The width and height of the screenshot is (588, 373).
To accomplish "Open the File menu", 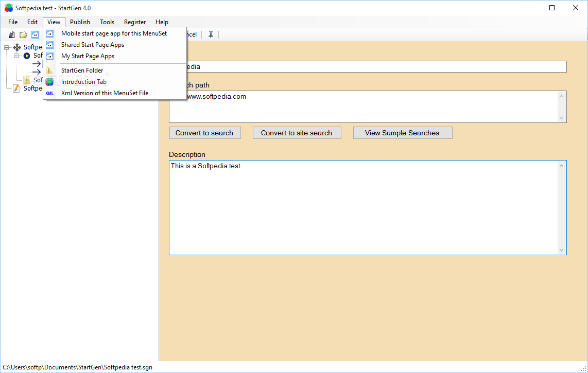I will (13, 22).
